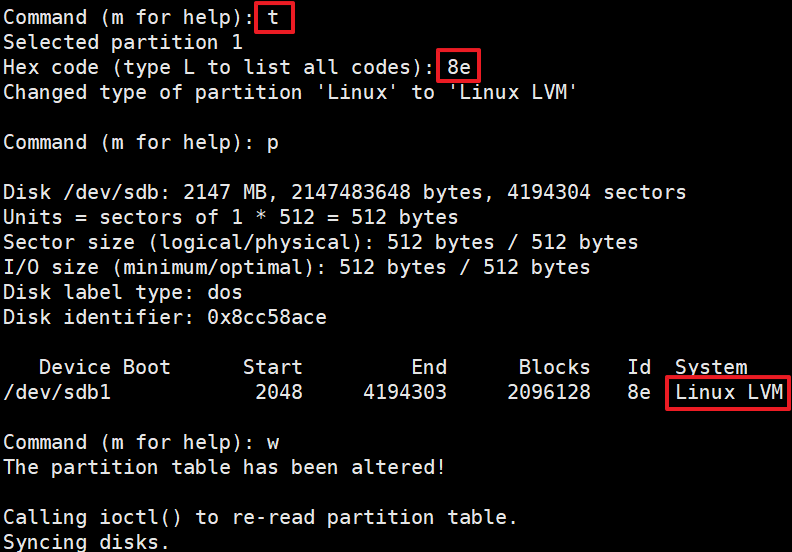Click the 'Calling ioctl() to re-read' line
The width and height of the screenshot is (792, 552).
click(260, 518)
